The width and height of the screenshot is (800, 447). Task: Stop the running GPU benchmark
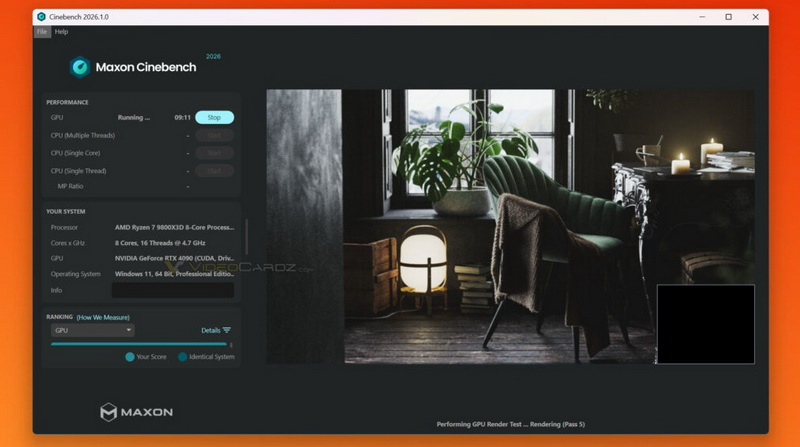click(214, 117)
